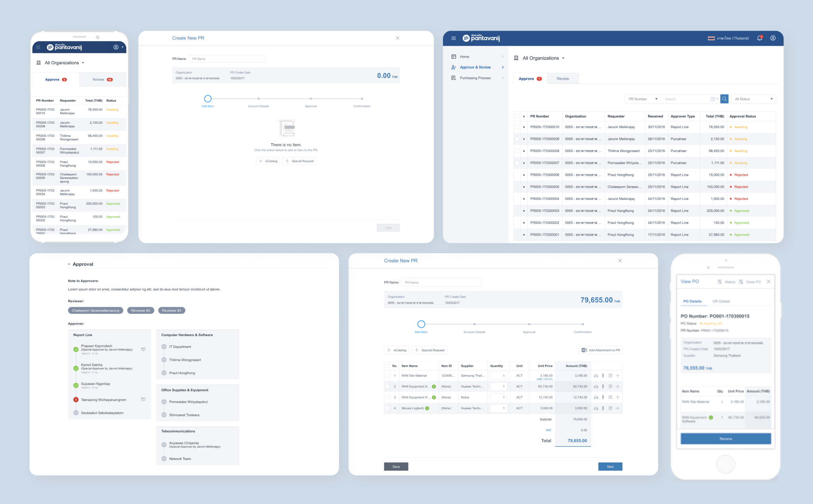This screenshot has width=813, height=504.
Task: Click the Excel icon in Add Attachment to PR
Action: [584, 350]
